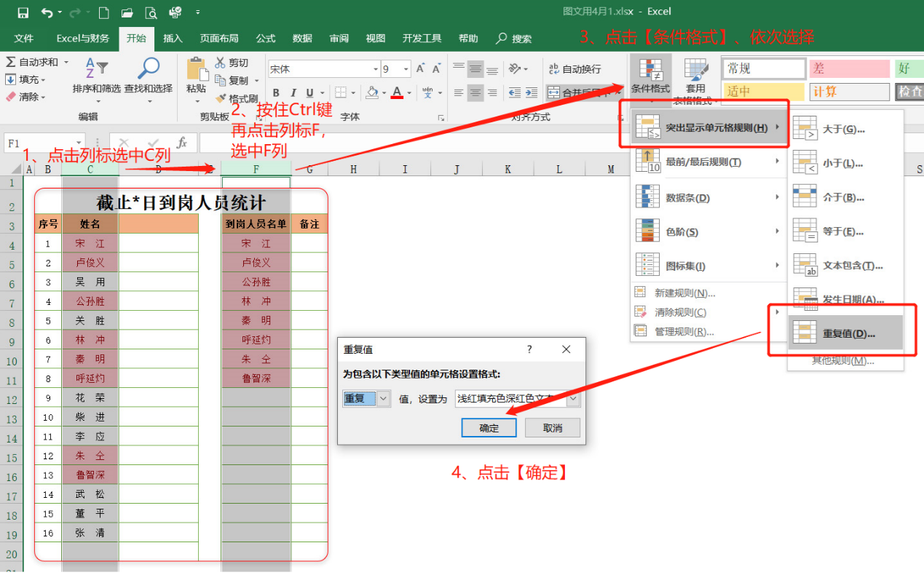
Task: Toggle Italic formatting
Action: click(293, 92)
